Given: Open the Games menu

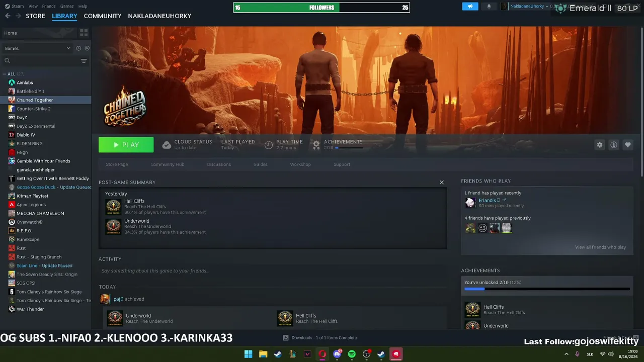Looking at the screenshot, I should pyautogui.click(x=67, y=6).
